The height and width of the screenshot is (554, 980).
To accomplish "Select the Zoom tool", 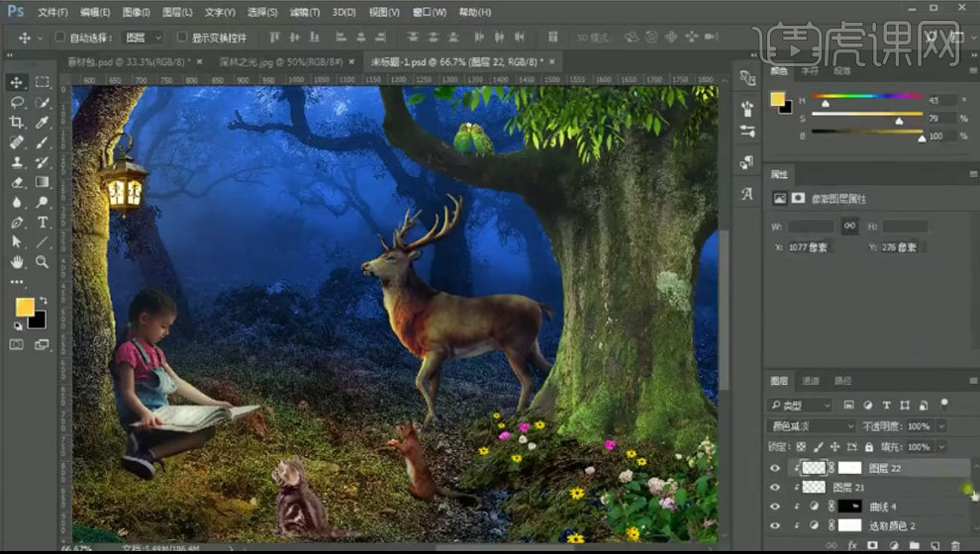I will pos(42,262).
